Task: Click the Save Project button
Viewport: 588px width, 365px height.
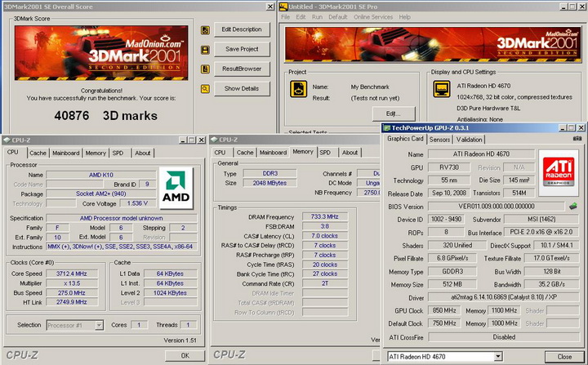Action: (242, 49)
